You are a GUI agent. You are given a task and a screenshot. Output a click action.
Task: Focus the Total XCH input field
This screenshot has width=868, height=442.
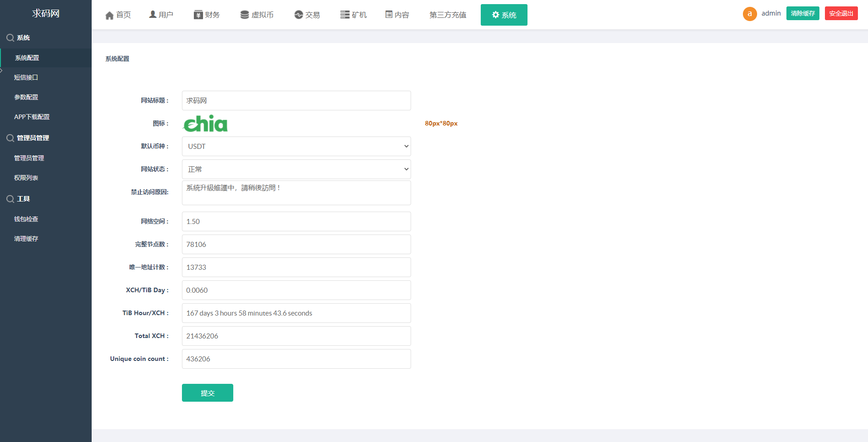click(296, 336)
